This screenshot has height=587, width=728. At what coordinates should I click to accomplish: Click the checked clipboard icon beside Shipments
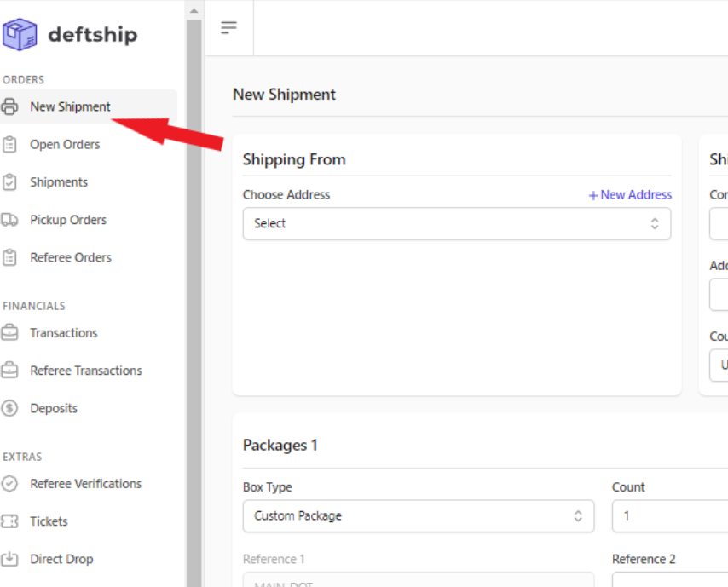[9, 182]
